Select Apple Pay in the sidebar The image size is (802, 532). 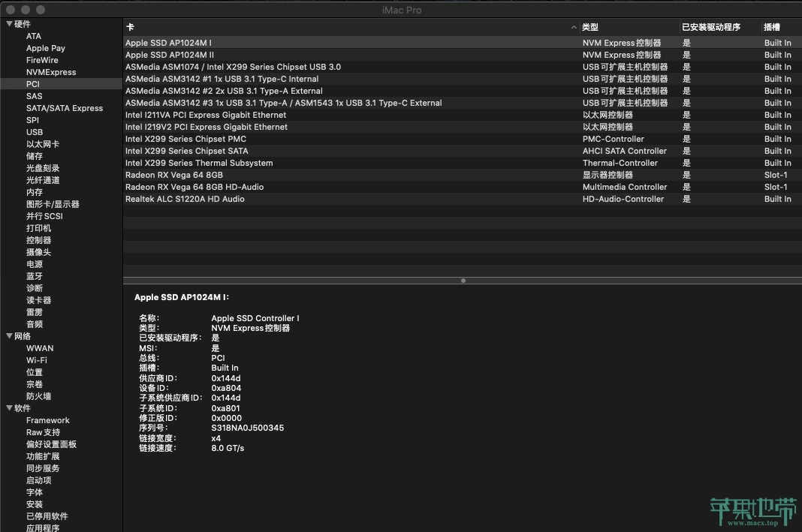46,48
